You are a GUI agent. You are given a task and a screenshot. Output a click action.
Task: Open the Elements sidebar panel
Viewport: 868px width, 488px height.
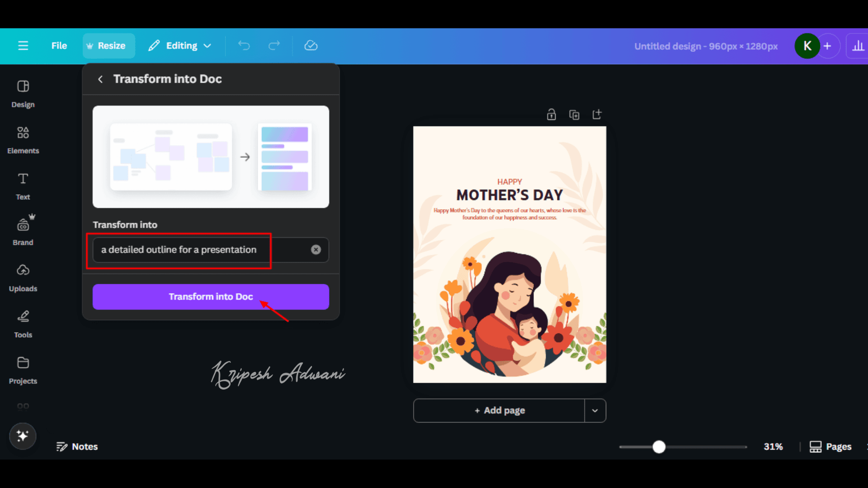pos(23,140)
